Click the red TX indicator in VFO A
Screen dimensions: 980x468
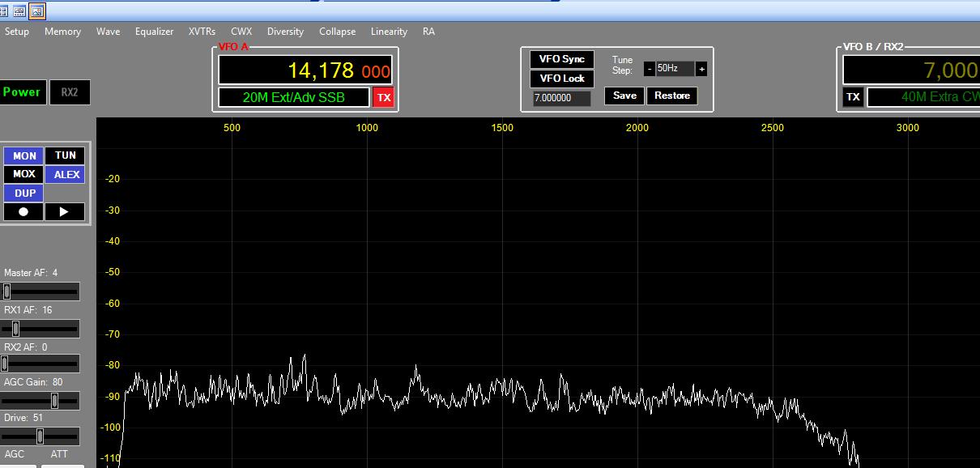pos(384,98)
